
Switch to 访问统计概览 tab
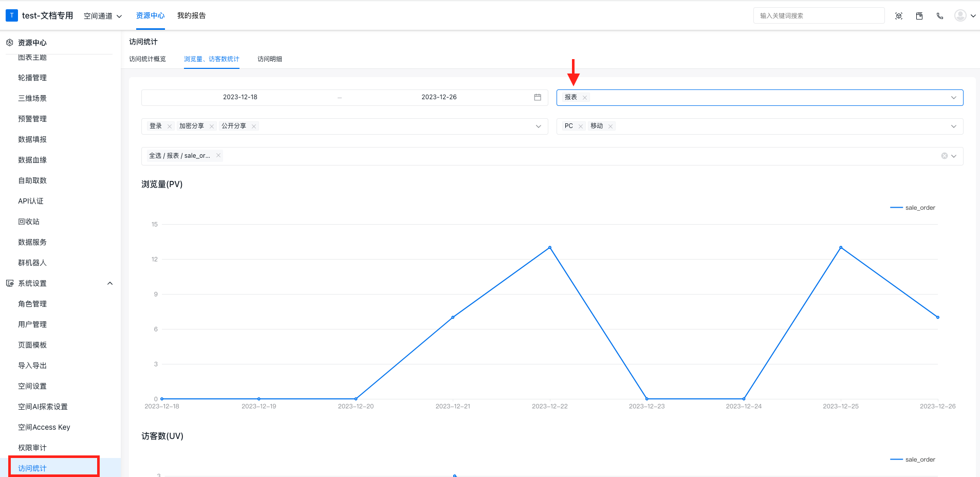[147, 59]
